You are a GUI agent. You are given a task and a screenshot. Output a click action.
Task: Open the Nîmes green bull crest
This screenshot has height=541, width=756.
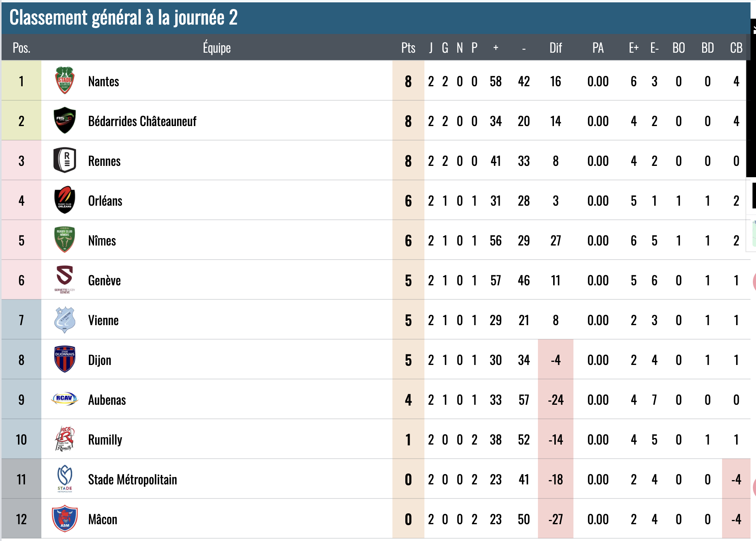[65, 240]
